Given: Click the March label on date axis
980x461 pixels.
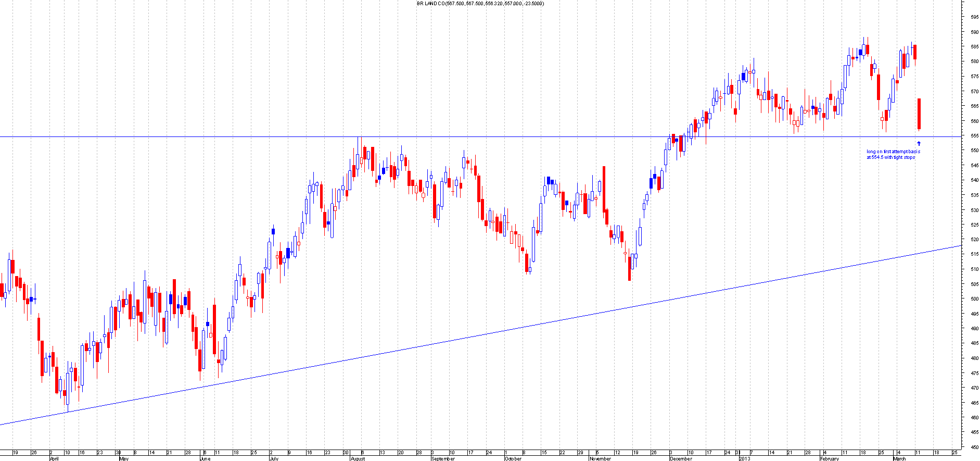Looking at the screenshot, I should (x=899, y=459).
